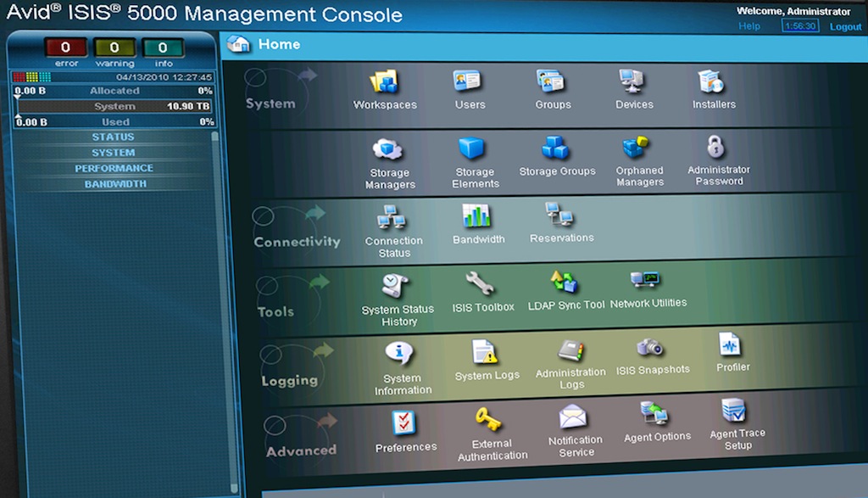Expand the STATUS section in sidebar
Image resolution: width=868 pixels, height=498 pixels.
pyautogui.click(x=113, y=137)
